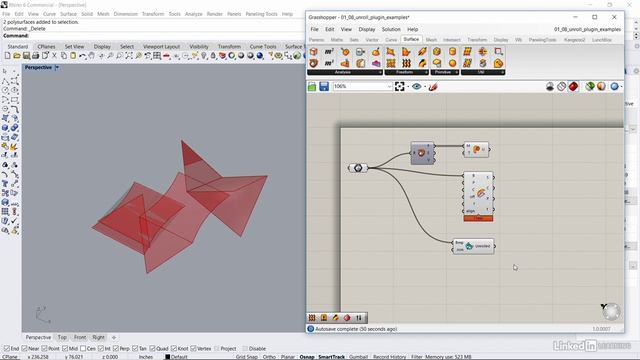Click the Wireframe preview icon in Grasshopper
Viewport: 640px width, 360px height.
click(562, 86)
